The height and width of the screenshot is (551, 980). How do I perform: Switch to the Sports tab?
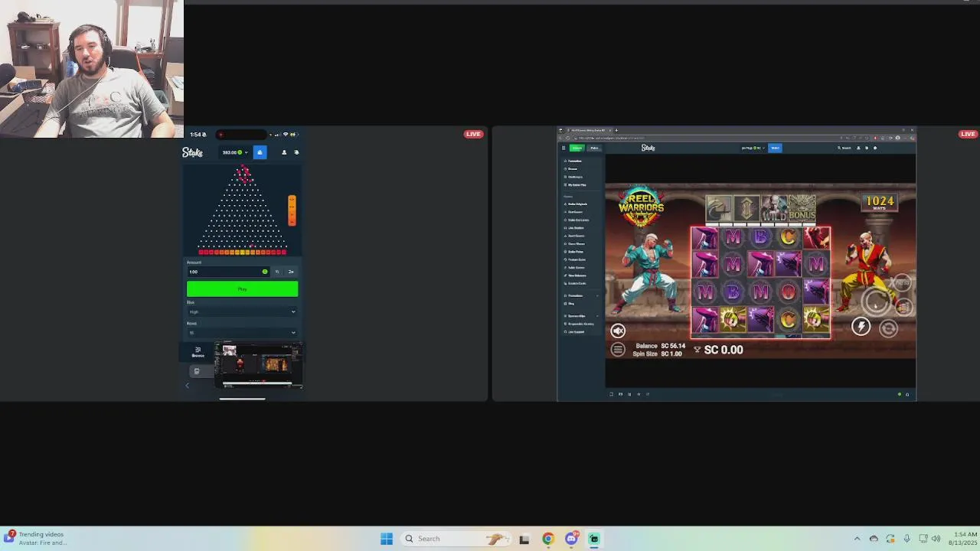point(594,148)
